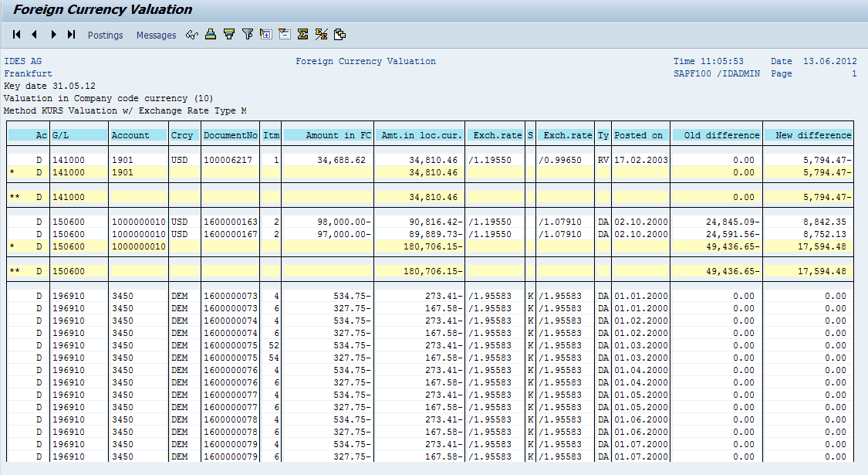
Task: Go to the previous page
Action: click(x=32, y=34)
